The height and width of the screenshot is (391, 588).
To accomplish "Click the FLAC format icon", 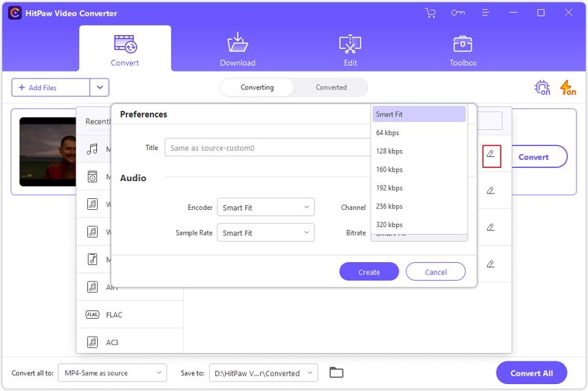I will click(92, 315).
